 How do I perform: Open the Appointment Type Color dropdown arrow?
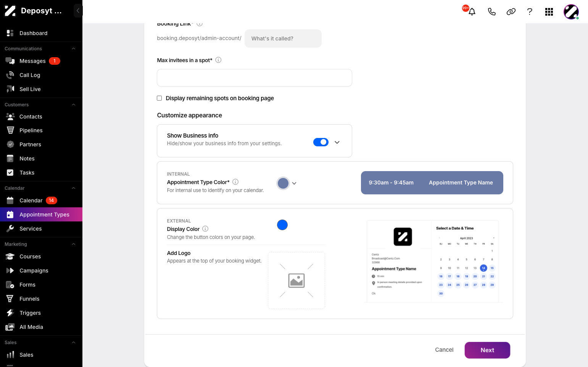pyautogui.click(x=294, y=183)
